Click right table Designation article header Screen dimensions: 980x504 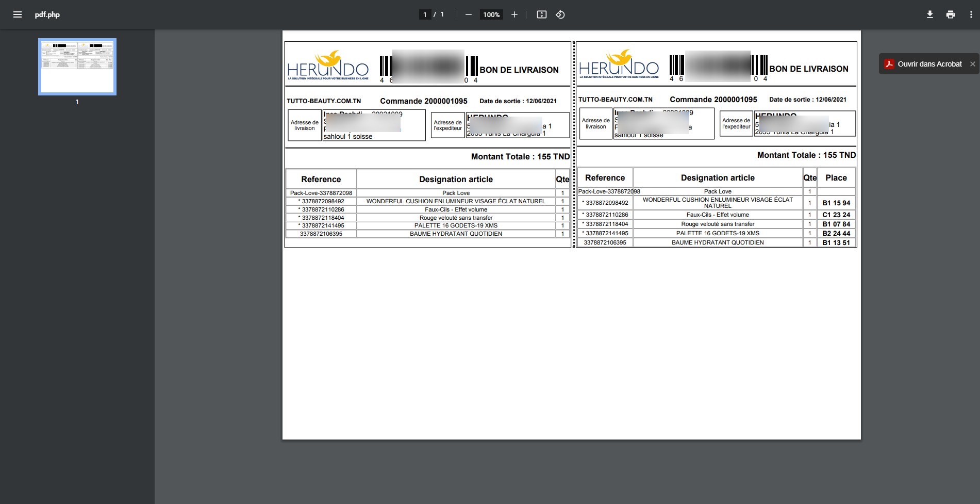click(x=718, y=177)
